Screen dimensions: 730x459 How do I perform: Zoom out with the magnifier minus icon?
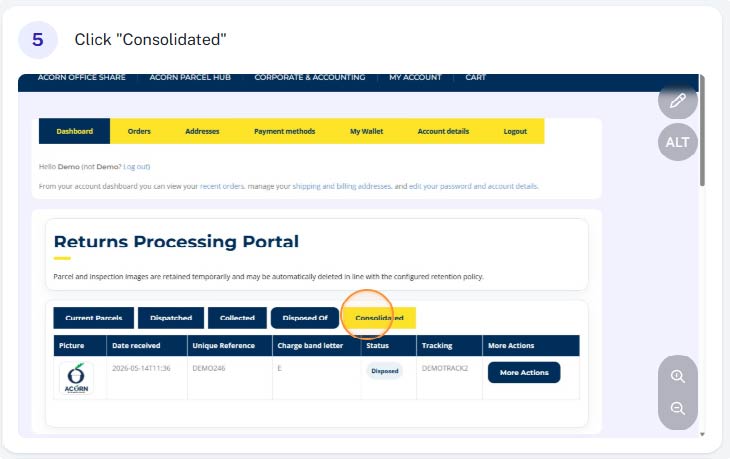click(x=677, y=409)
